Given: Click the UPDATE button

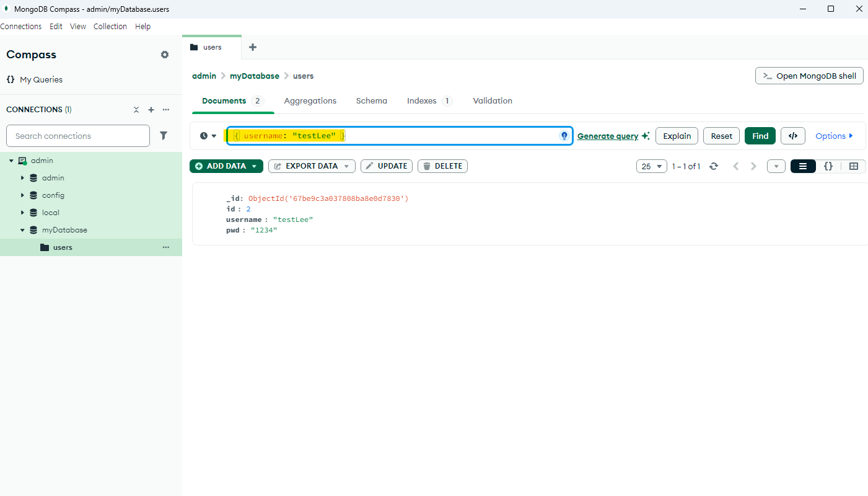Looking at the screenshot, I should click(387, 166).
